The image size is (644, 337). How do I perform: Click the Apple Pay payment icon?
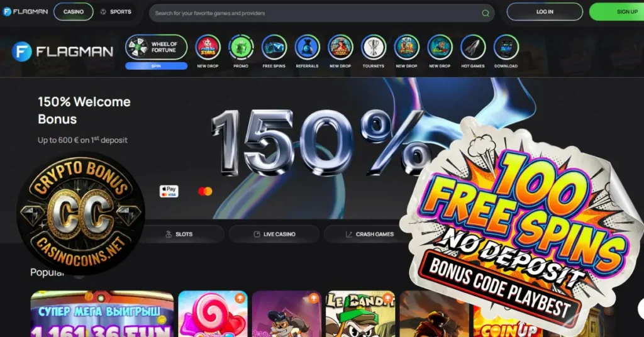(x=169, y=191)
